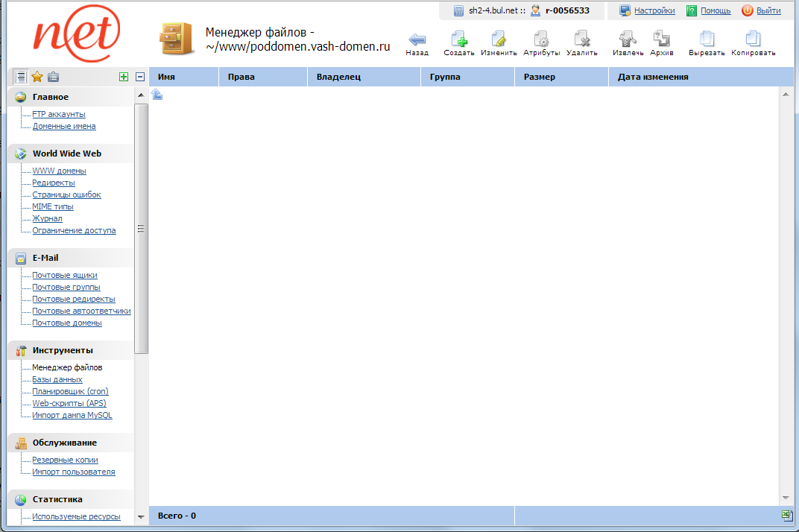Image resolution: width=799 pixels, height=532 pixels.
Task: Click the Назад back arrow icon
Action: [x=417, y=39]
